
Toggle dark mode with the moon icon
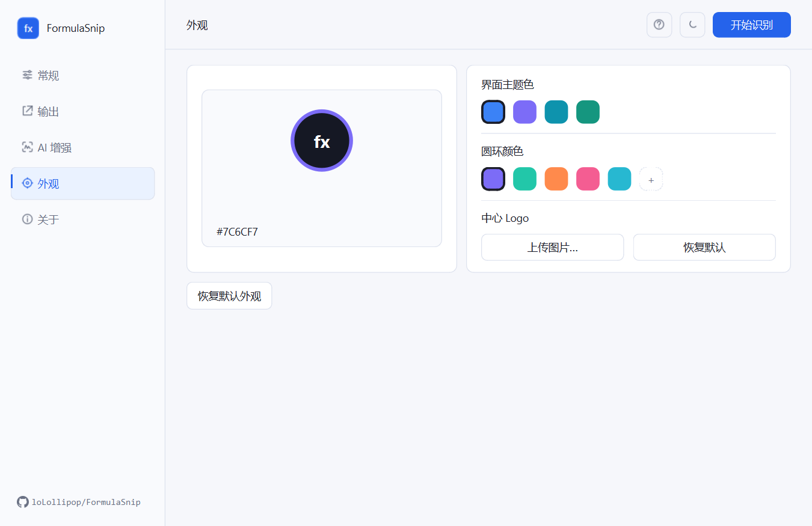tap(692, 25)
